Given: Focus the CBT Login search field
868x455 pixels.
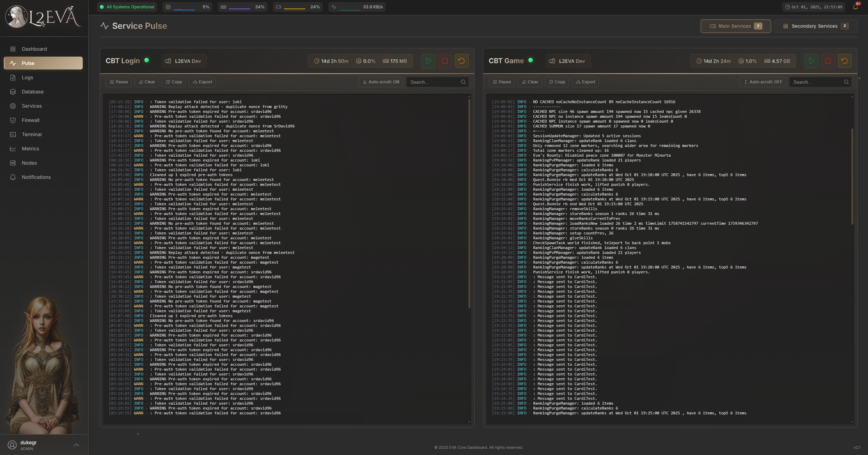Looking at the screenshot, I should point(433,82).
